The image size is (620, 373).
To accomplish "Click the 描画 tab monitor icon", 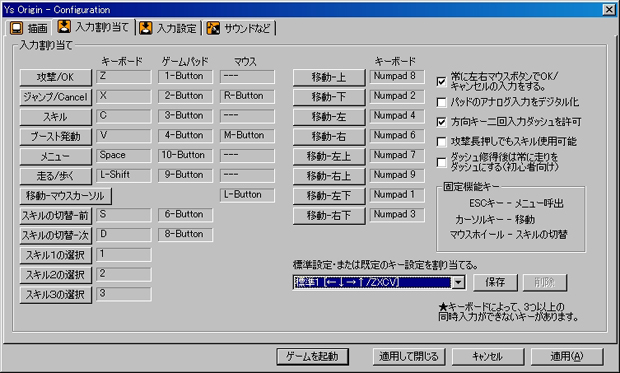I will click(17, 28).
